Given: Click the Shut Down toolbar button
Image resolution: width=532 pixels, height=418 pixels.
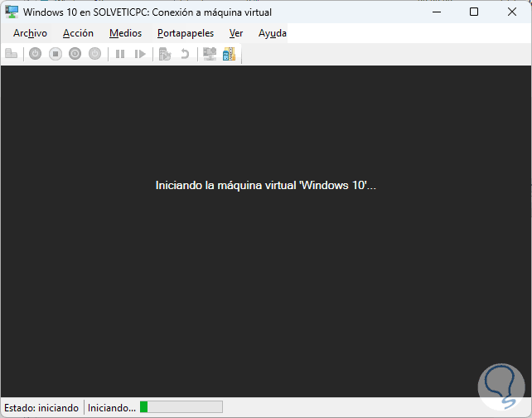Looking at the screenshot, I should point(75,54).
